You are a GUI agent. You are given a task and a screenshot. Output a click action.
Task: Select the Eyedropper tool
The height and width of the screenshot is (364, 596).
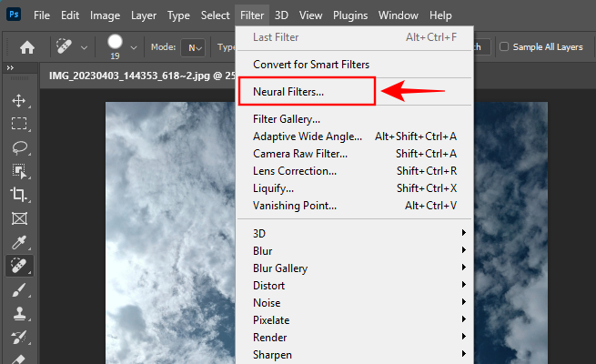click(x=19, y=242)
